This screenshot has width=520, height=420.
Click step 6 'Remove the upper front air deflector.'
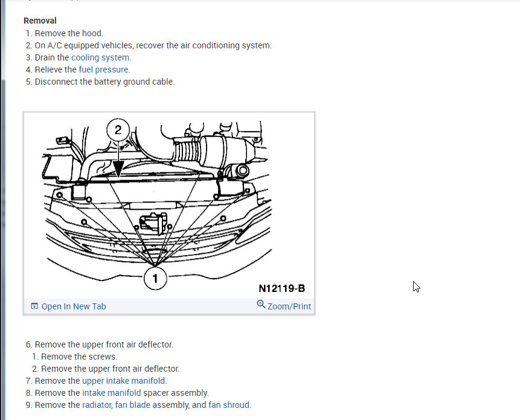104,344
